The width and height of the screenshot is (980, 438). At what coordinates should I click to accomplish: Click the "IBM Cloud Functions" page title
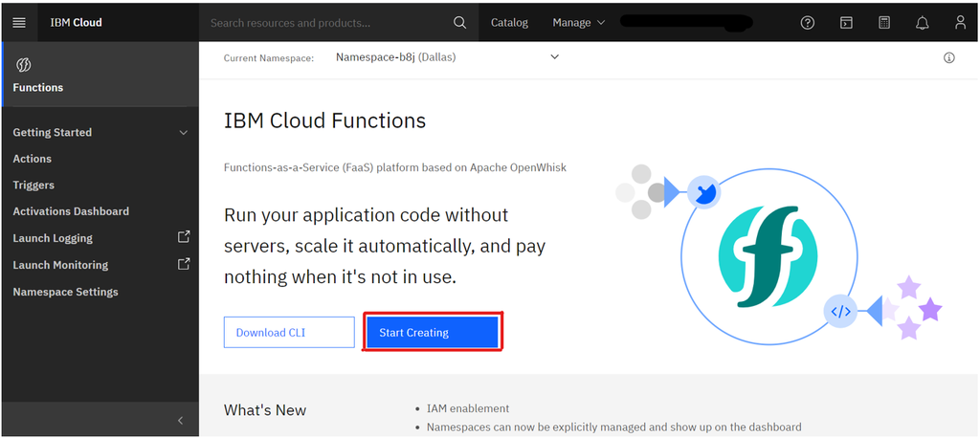324,120
